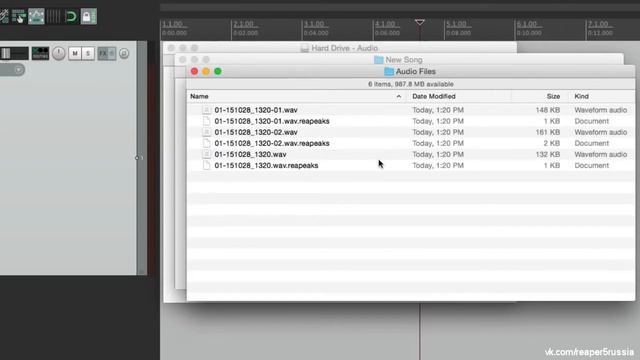
Task: Click the track volume fader handle
Action: tap(6, 53)
